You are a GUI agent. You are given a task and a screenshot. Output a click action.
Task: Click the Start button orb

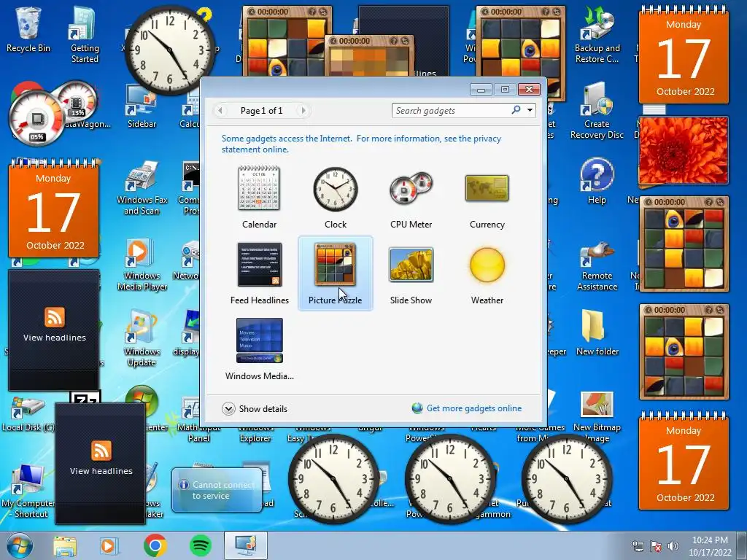[x=20, y=545]
